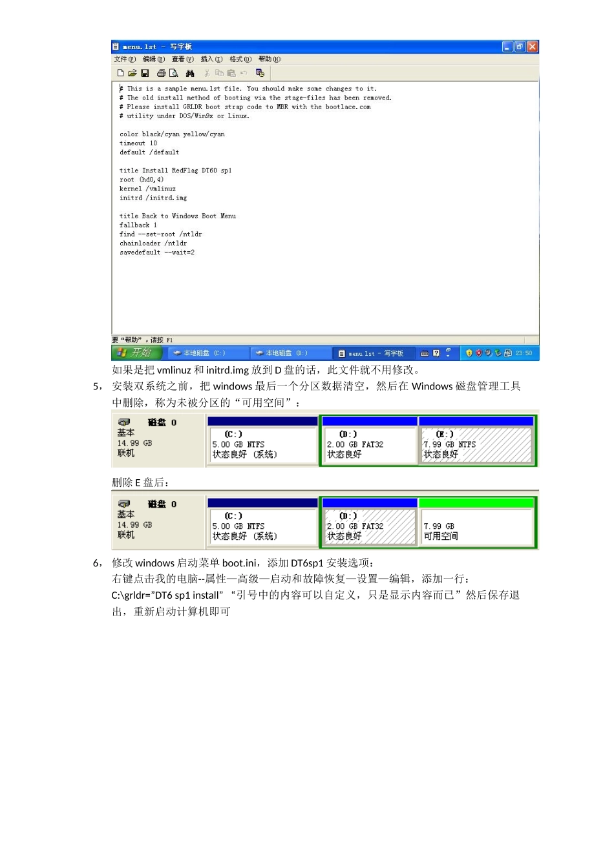Click the 'timeout 10' line
Image resolution: width=614 pixels, height=868 pixels.
point(138,143)
